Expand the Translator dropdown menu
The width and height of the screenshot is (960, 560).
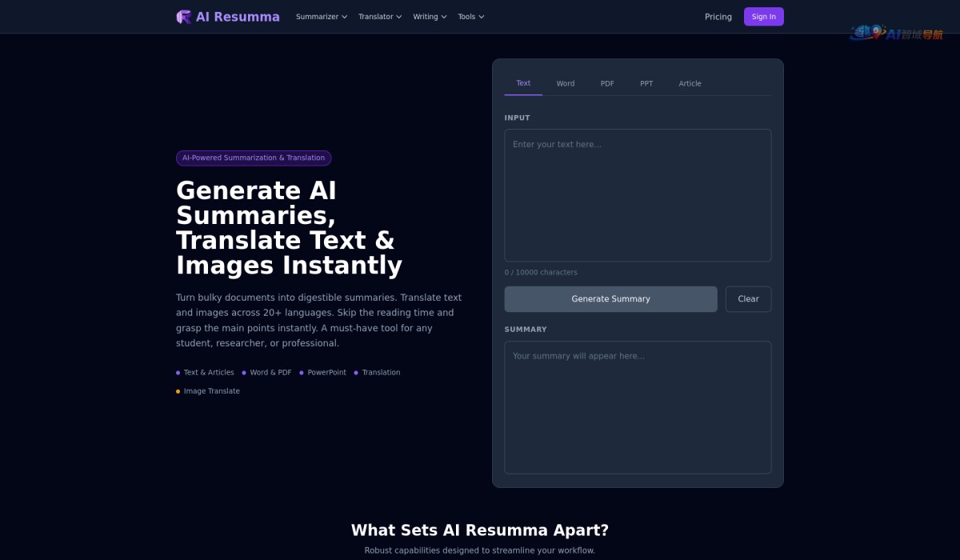[x=380, y=17]
